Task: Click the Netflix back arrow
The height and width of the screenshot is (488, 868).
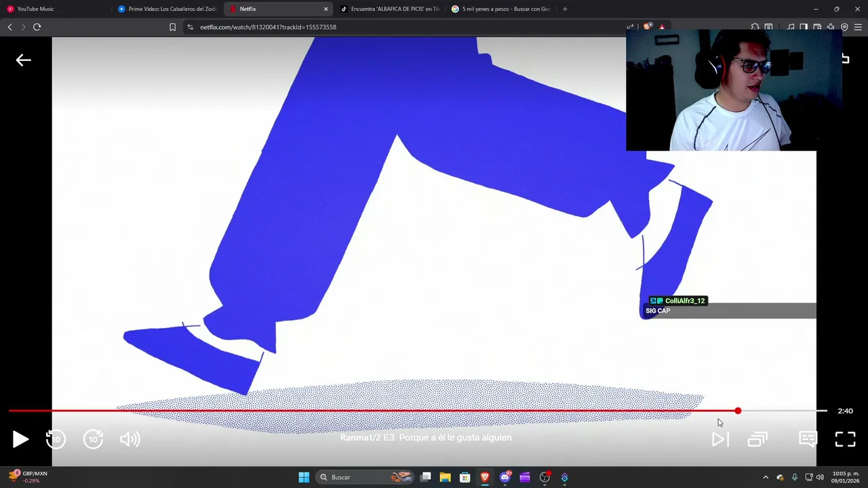Action: 24,60
